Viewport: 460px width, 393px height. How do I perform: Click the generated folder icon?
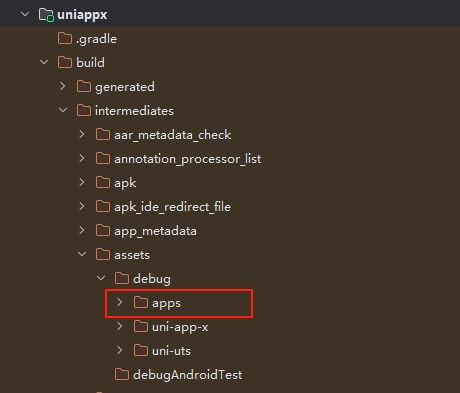pyautogui.click(x=84, y=86)
